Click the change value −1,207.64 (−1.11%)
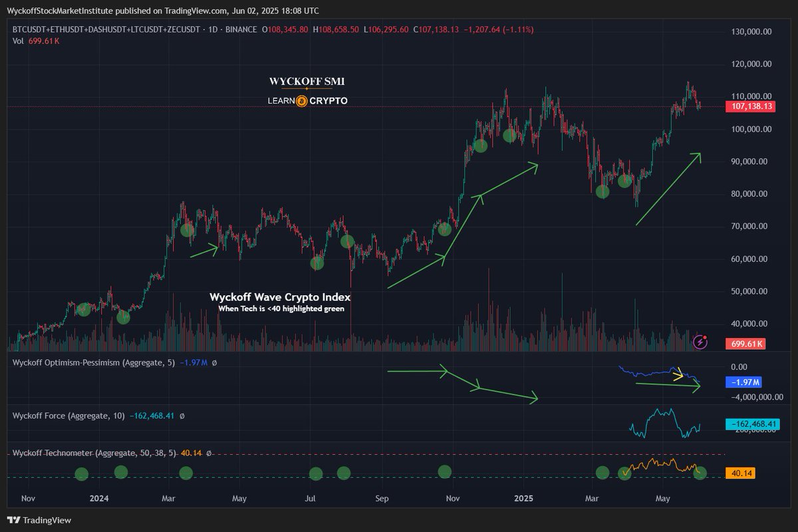This screenshot has width=798, height=532. tap(500, 30)
